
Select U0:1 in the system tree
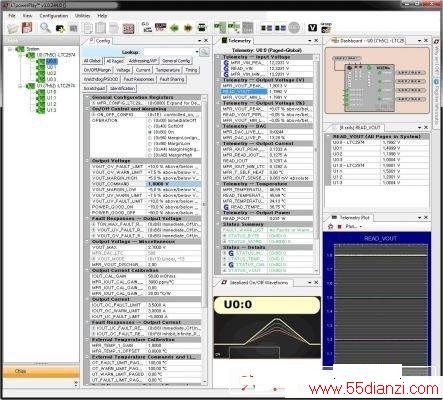51,67
